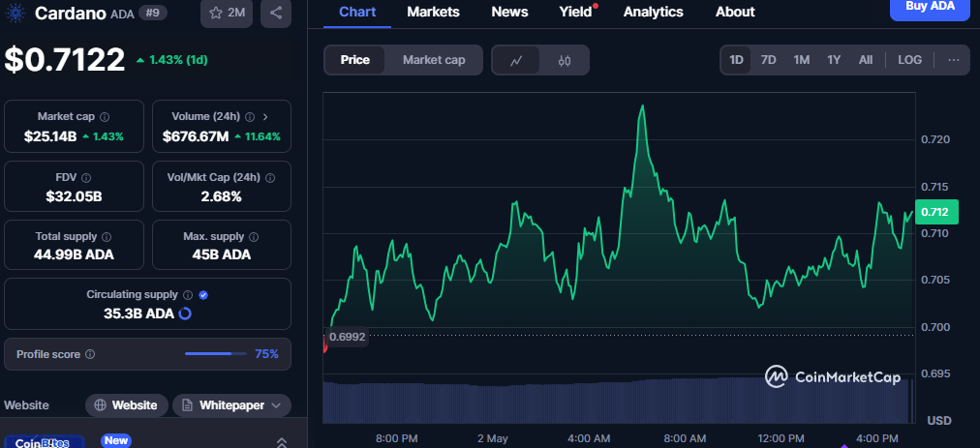Open chart more options ellipsis menu
Image resolution: width=980 pixels, height=448 pixels.
(953, 60)
